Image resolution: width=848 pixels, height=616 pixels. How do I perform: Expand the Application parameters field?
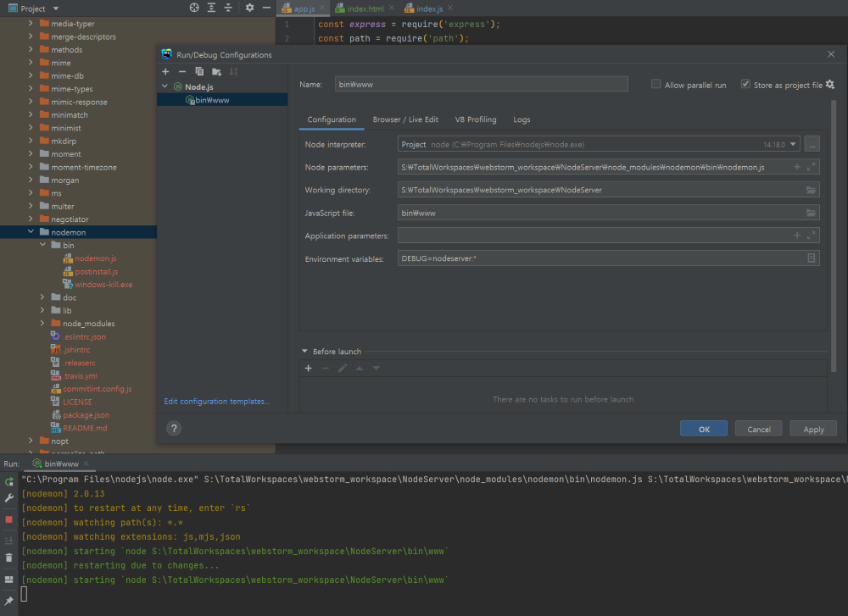pyautogui.click(x=811, y=235)
